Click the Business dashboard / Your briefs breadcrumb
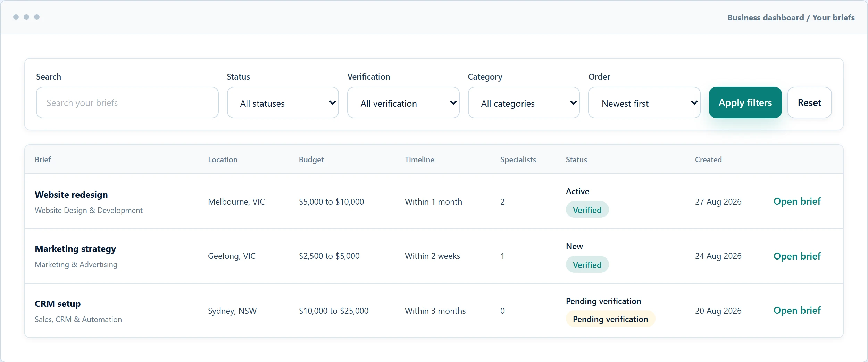 (x=791, y=17)
